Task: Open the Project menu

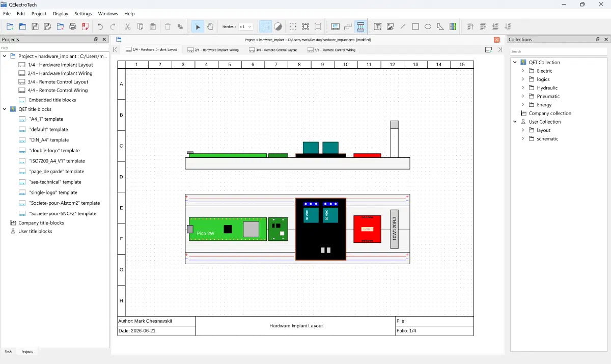Action: (x=39, y=14)
